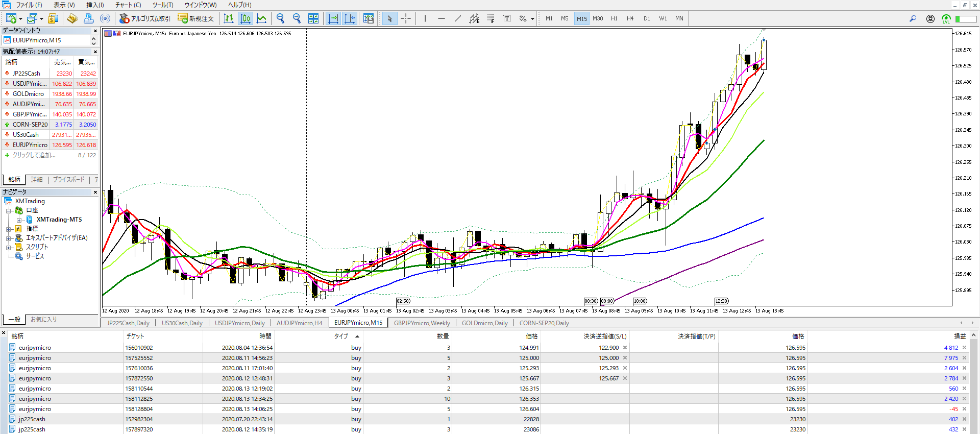Screen dimensions: 980x434
Task: Switch chart to line chart type
Action: point(262,18)
